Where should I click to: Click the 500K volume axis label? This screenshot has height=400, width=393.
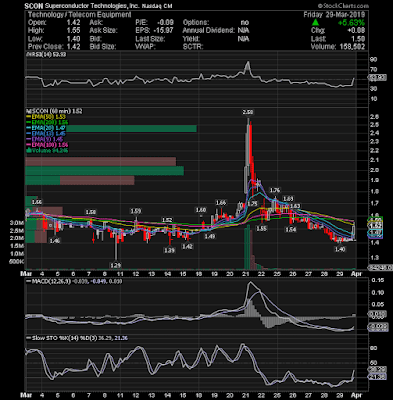pos(17,262)
